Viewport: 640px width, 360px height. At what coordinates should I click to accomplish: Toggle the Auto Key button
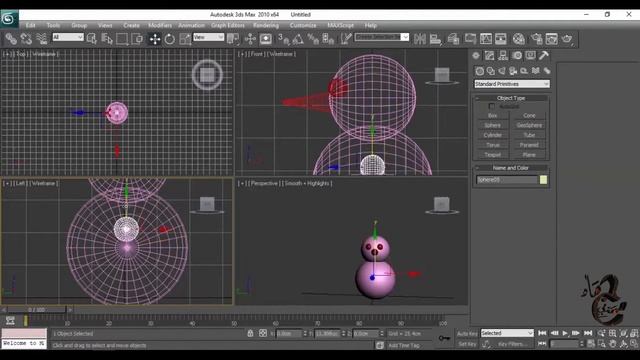(x=467, y=333)
